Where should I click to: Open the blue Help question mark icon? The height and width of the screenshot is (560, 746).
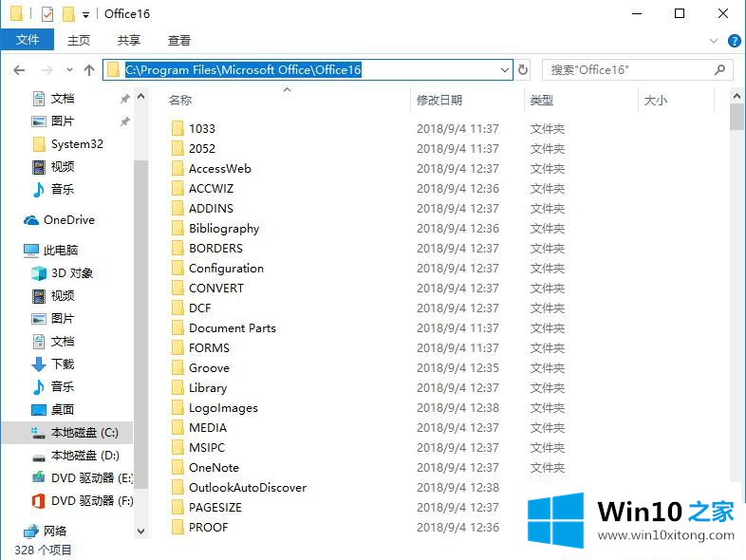pyautogui.click(x=734, y=41)
